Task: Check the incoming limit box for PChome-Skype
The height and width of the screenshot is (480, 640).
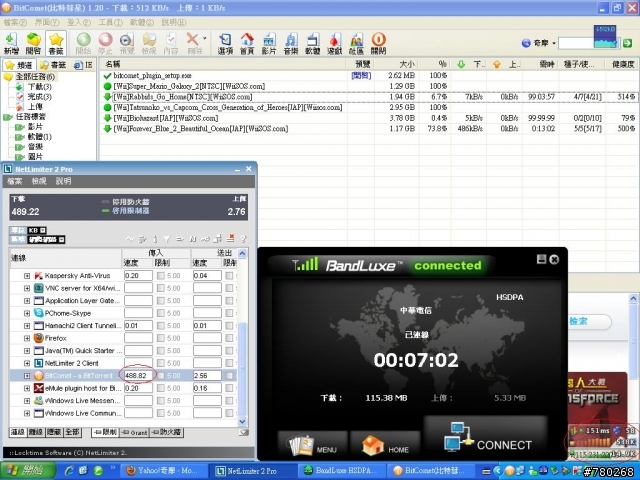Action: click(x=161, y=313)
